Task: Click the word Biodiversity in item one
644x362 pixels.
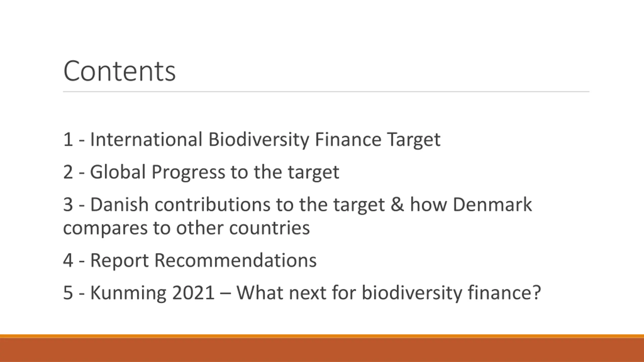Action: [259, 139]
